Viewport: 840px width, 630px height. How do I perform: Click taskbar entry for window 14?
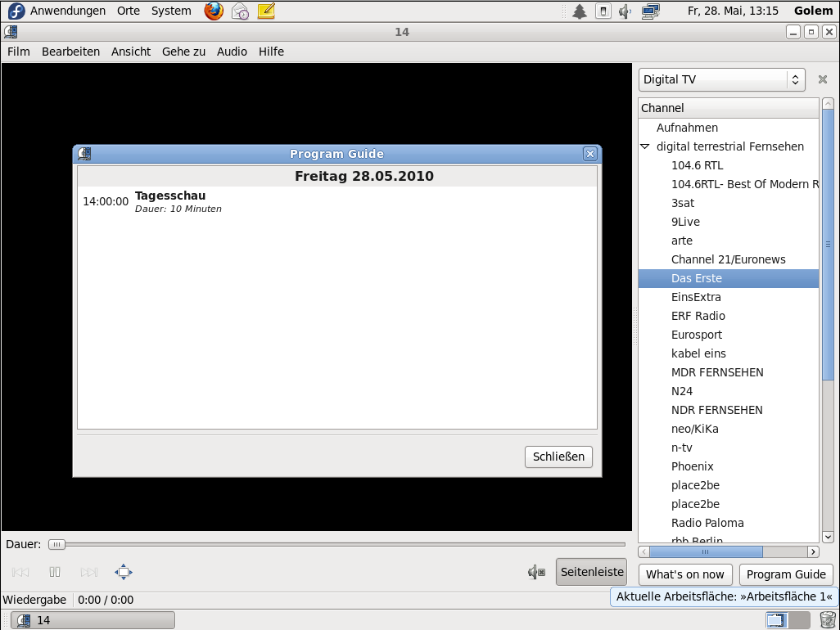coord(93,620)
